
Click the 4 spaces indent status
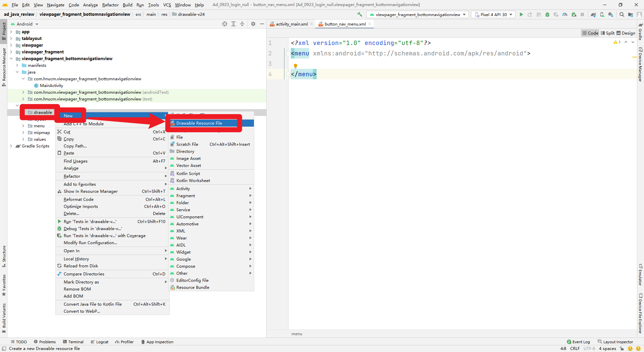coord(607,349)
